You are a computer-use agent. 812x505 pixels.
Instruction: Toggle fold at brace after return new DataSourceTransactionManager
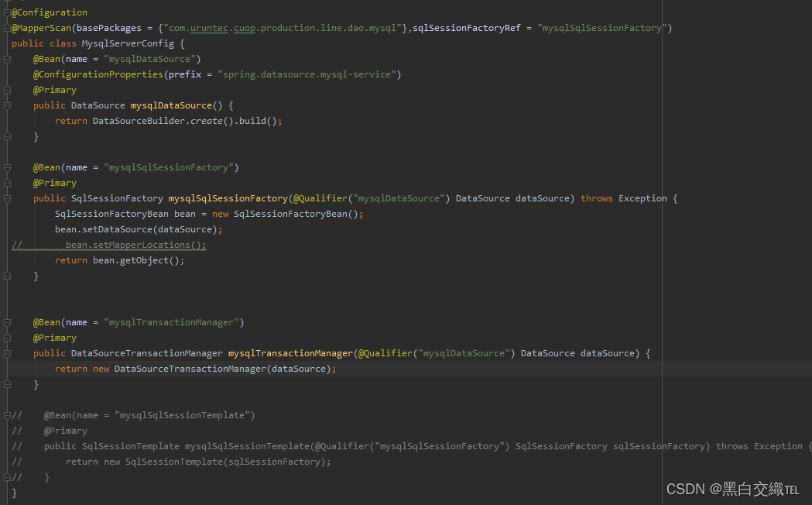(x=7, y=384)
